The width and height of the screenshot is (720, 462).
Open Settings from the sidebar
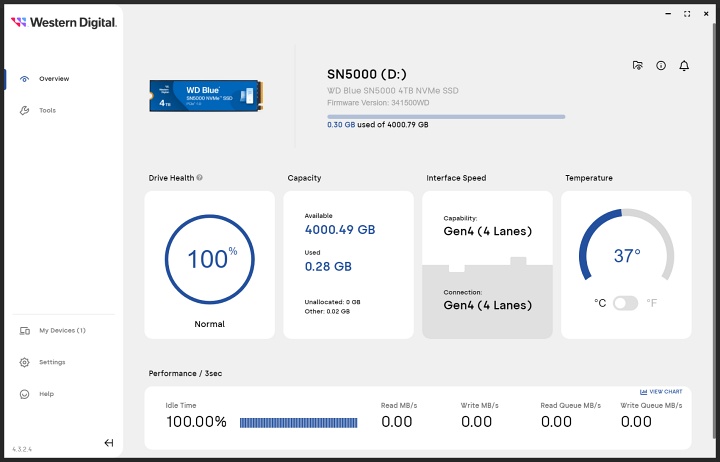click(52, 362)
